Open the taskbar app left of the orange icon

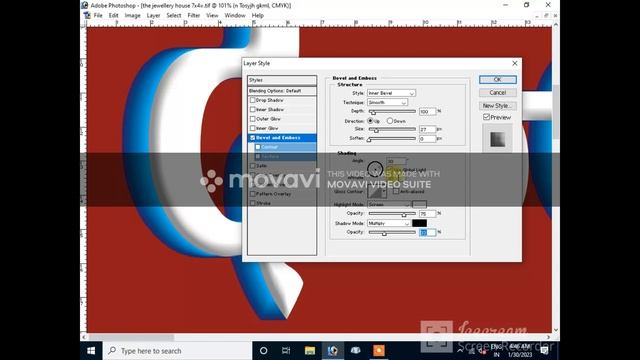click(x=356, y=351)
